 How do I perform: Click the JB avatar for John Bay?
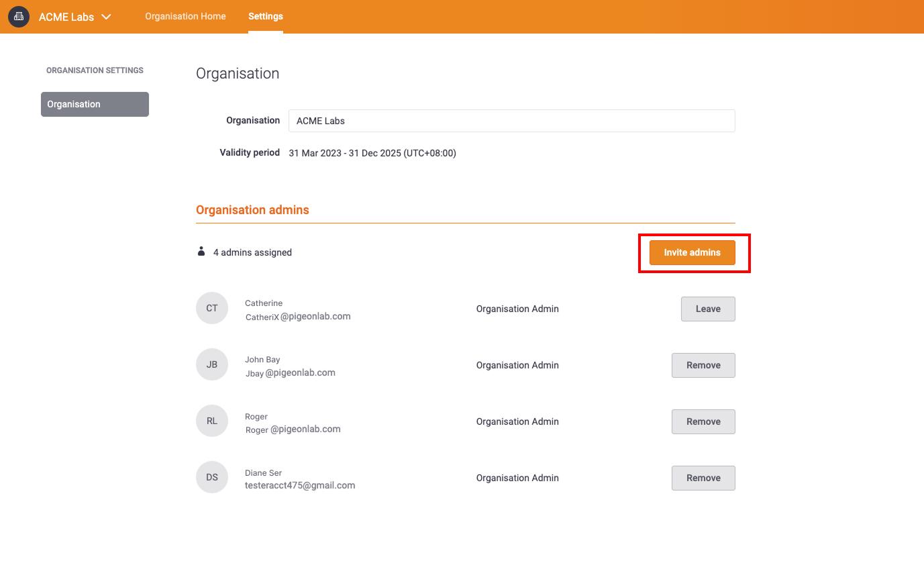pos(212,365)
